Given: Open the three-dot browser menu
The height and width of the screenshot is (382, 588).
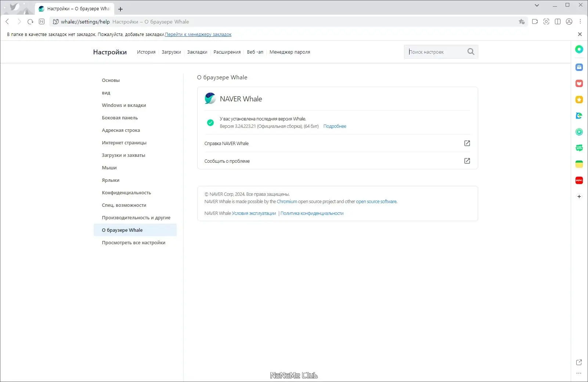Looking at the screenshot, I should 580,22.
